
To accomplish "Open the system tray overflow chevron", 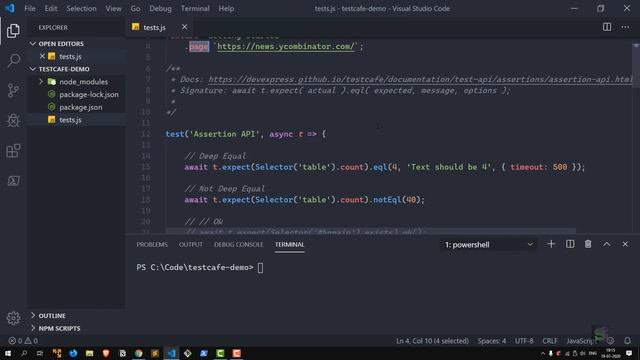I will pyautogui.click(x=542, y=353).
